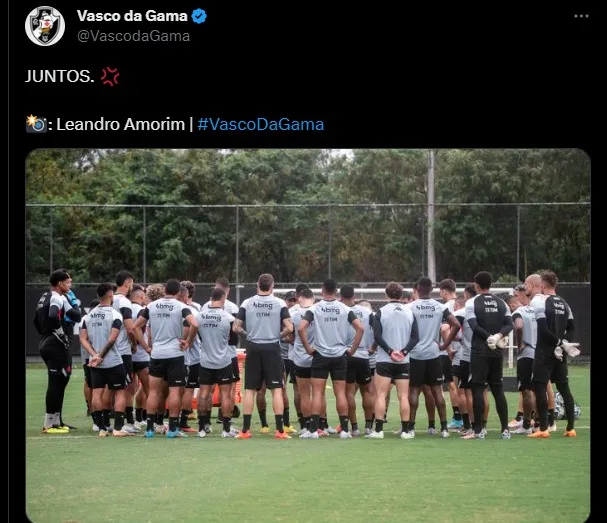Open the @VascodaGama handle link
Viewport: 607px width, 523px height.
coord(134,36)
